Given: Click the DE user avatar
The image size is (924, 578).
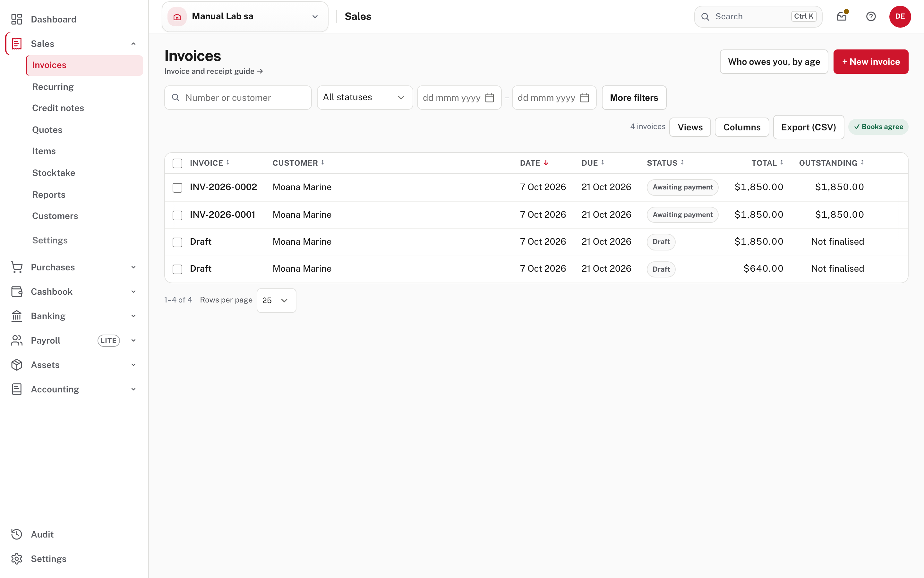Looking at the screenshot, I should (900, 16).
